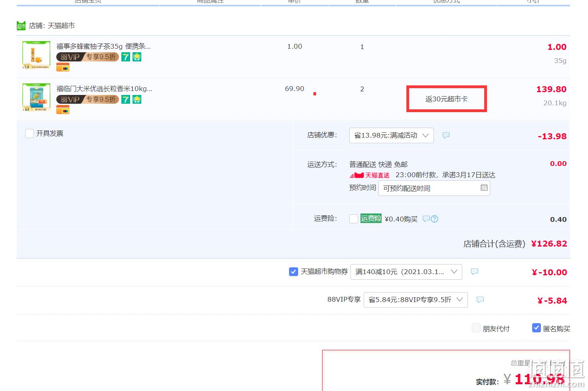Expand the 省5.84元:88VIP专享9.5折 dropdown
This screenshot has width=588, height=391.
pos(416,300)
